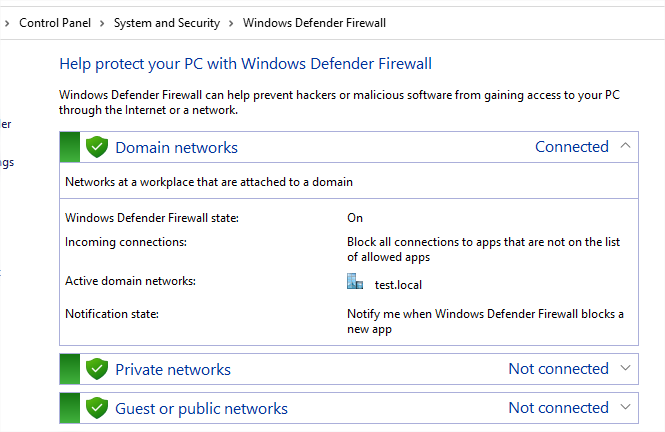Screen dimensions: 665x432
Task: Expand the Guest or public networks chevron
Action: point(625,407)
